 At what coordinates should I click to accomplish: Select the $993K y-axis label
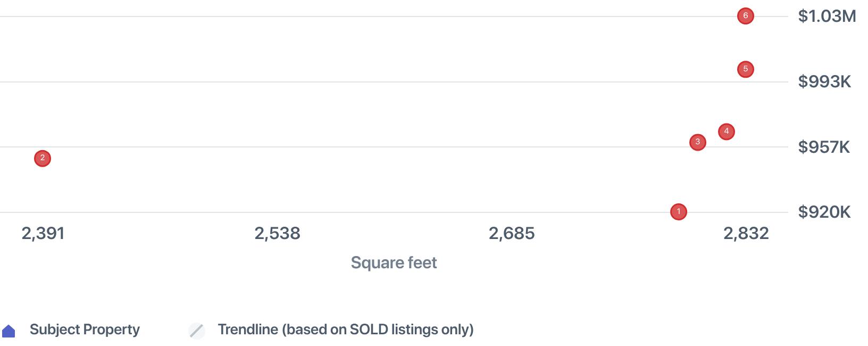(824, 81)
